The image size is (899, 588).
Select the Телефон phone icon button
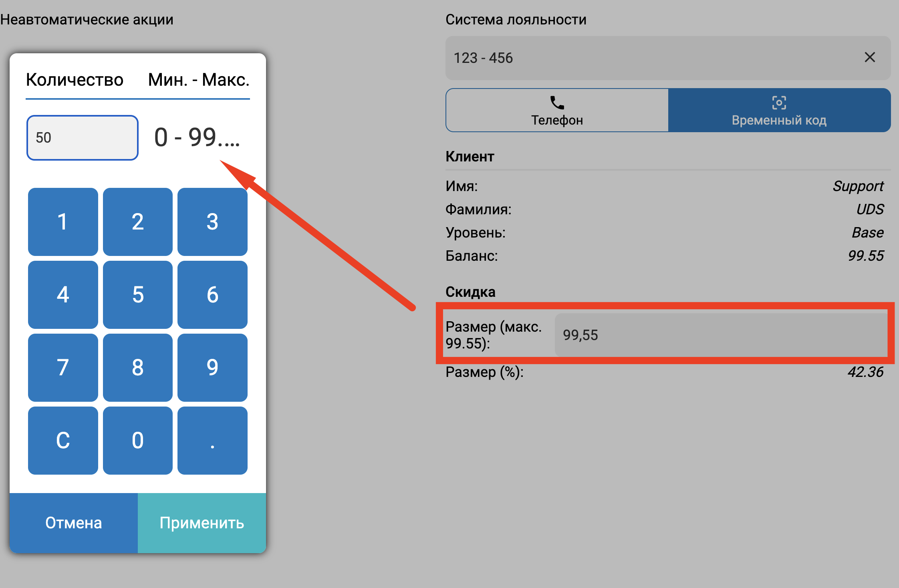click(557, 110)
